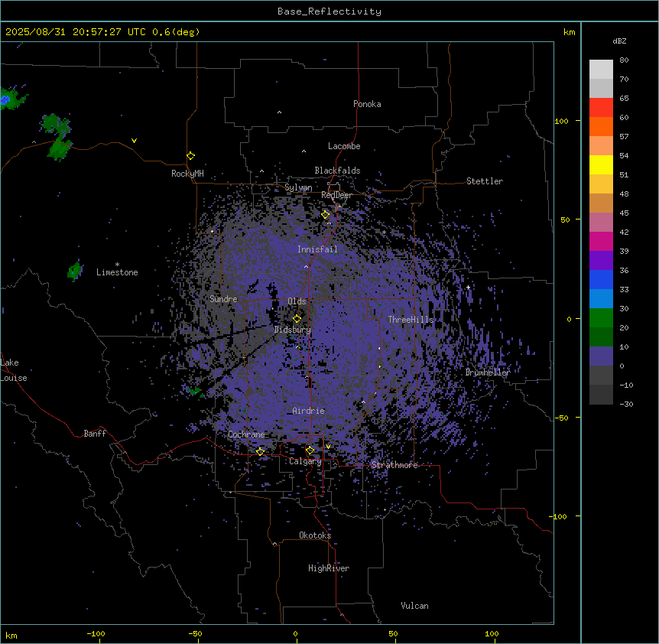
Task: Click the small green echo left of Limestone
Action: click(75, 271)
